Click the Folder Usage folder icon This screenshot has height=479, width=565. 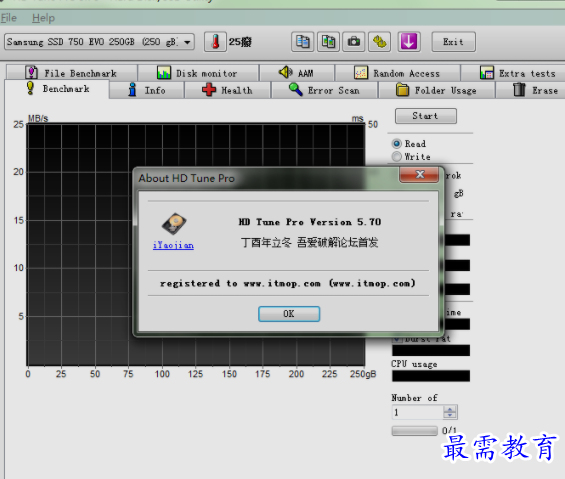[402, 89]
